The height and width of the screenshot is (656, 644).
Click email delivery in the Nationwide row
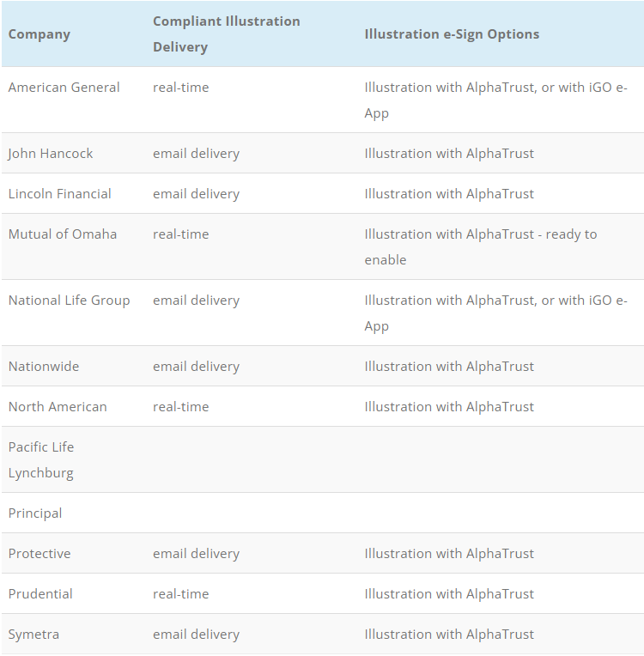pos(197,367)
